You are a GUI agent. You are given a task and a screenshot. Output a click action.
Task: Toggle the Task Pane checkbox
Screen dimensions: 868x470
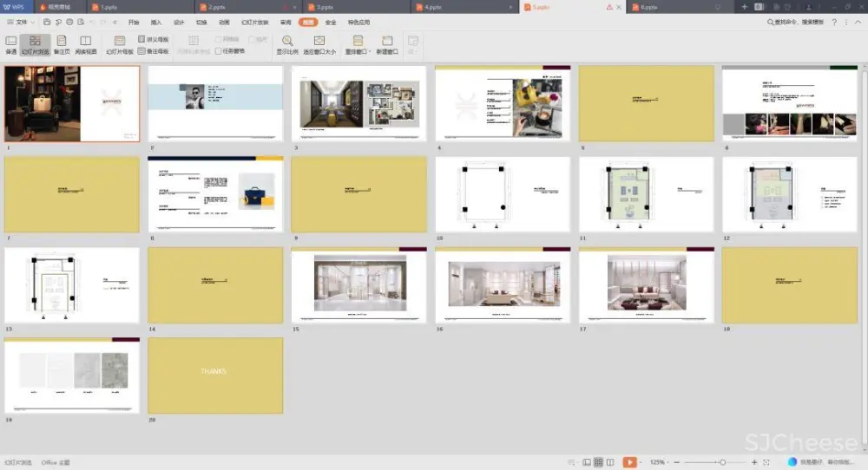pyautogui.click(x=219, y=51)
